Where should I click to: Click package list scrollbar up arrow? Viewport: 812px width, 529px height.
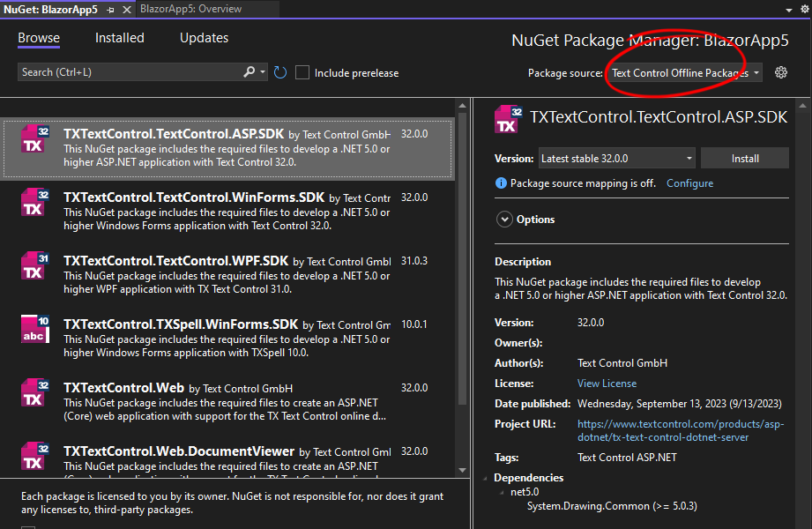coord(463,106)
